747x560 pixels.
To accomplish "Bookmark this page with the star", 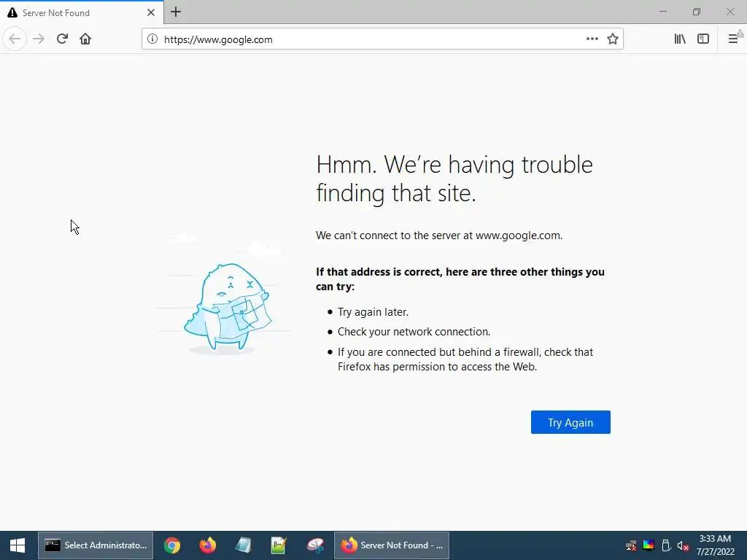I will coord(613,39).
